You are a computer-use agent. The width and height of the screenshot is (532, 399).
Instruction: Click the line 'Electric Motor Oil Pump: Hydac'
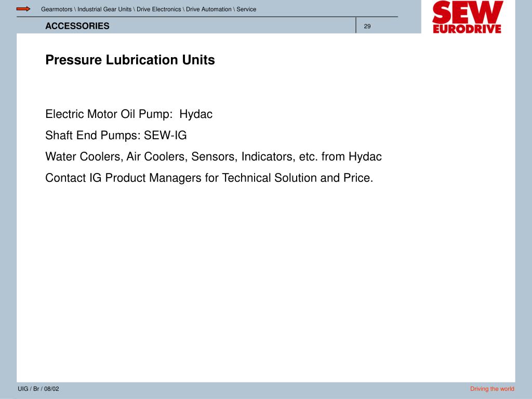(x=129, y=114)
